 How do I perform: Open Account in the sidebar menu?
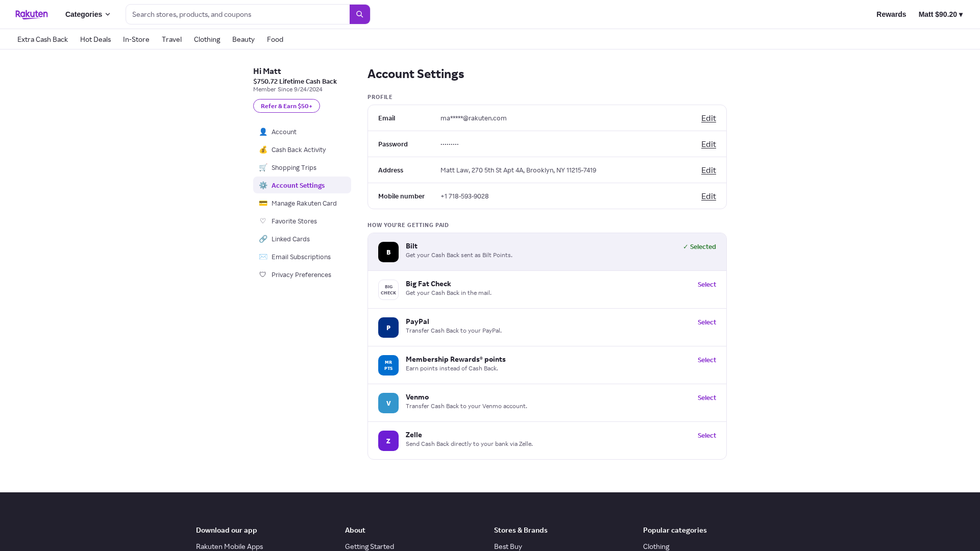pyautogui.click(x=302, y=132)
